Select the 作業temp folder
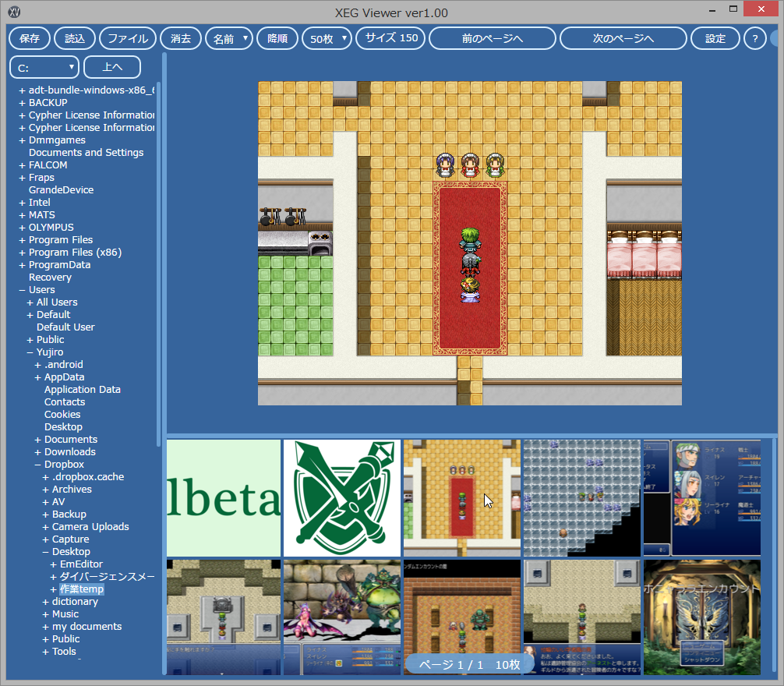 tap(82, 589)
